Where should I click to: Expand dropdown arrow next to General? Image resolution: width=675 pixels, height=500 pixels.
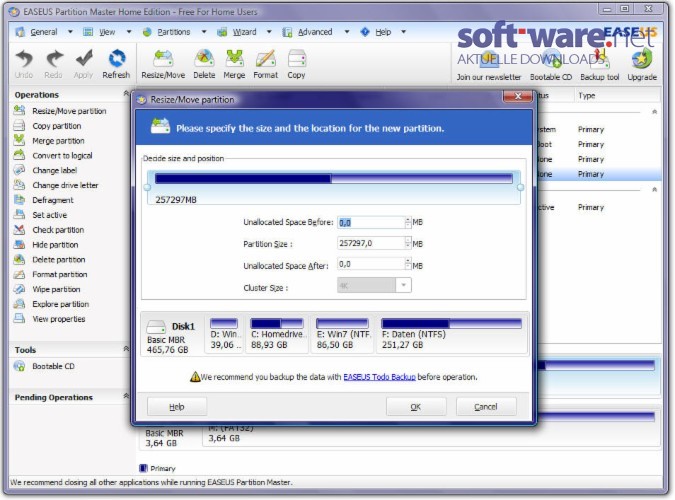coord(70,32)
